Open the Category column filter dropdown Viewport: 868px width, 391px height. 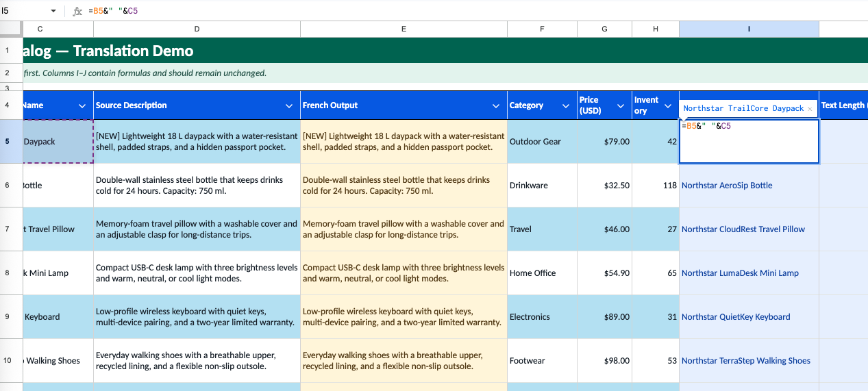(566, 105)
